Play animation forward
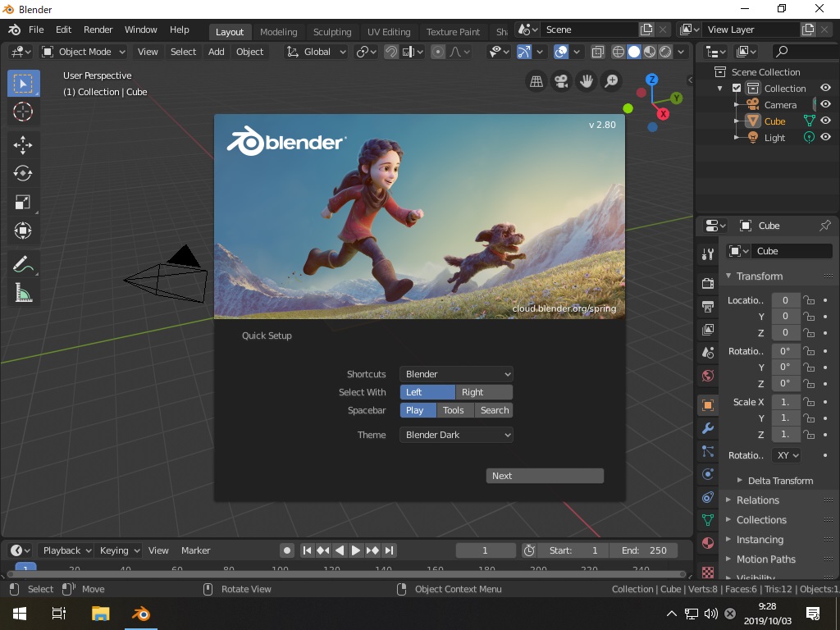The height and width of the screenshot is (630, 840). pyautogui.click(x=356, y=550)
